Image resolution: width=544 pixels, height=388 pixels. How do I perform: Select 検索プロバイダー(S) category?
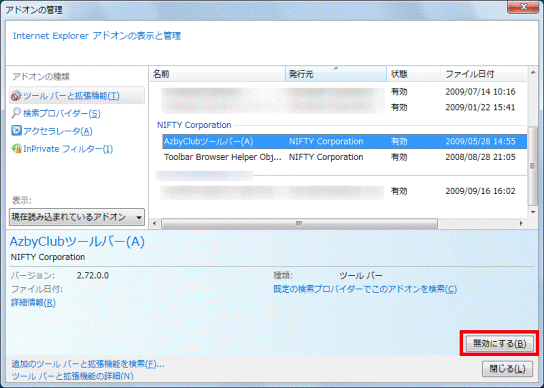tap(62, 113)
